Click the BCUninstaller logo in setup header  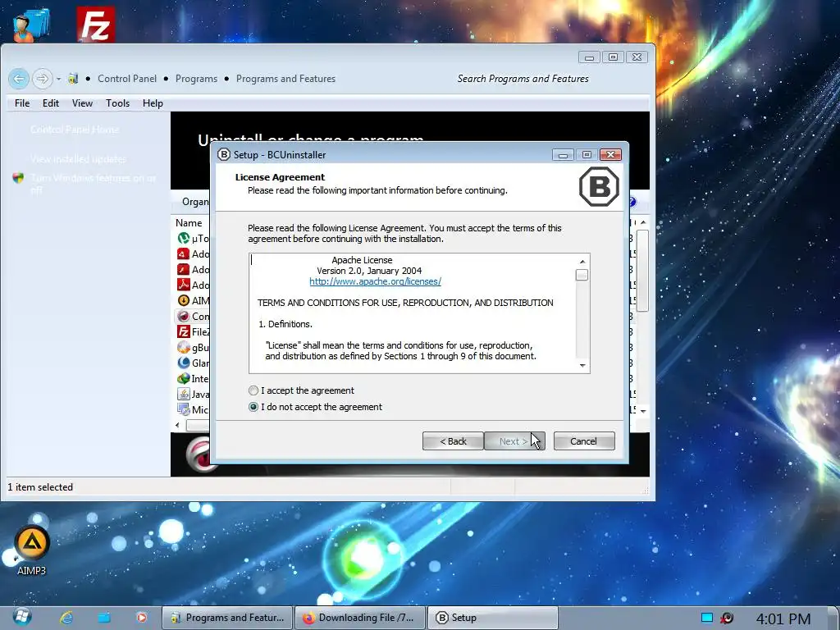pyautogui.click(x=599, y=187)
